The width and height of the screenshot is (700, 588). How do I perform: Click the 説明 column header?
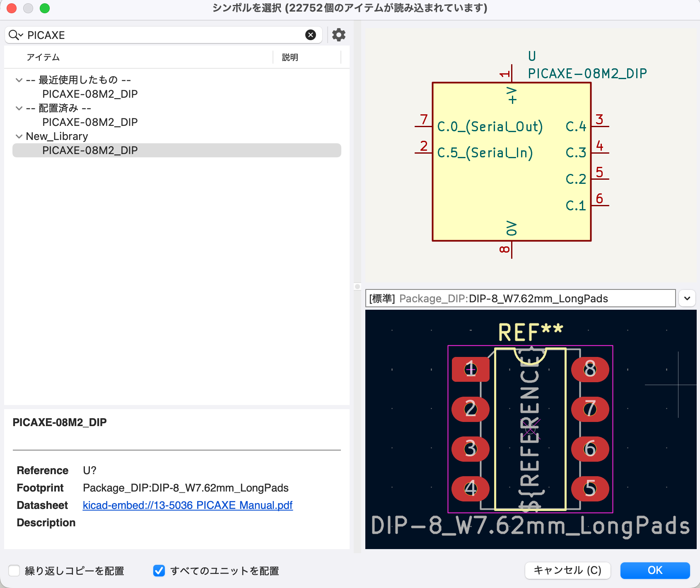click(290, 57)
